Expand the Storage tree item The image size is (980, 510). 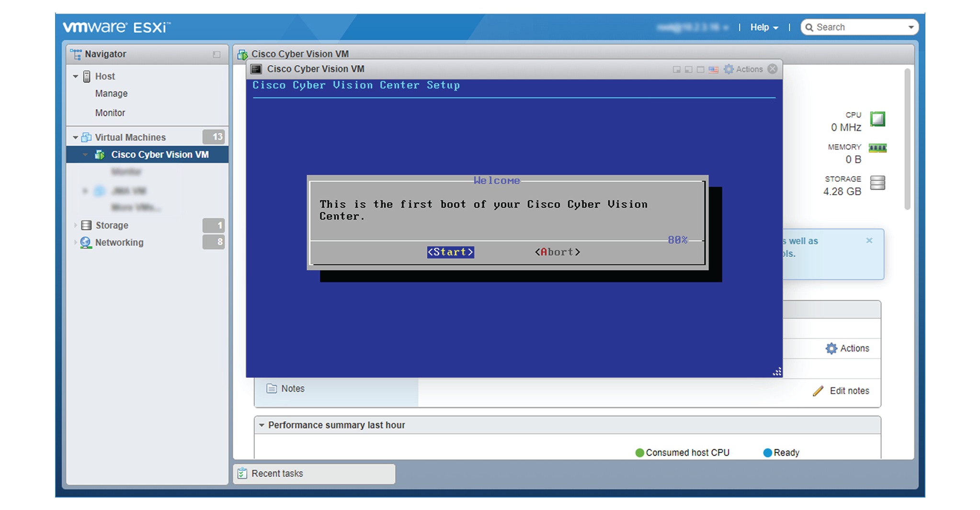(x=76, y=225)
